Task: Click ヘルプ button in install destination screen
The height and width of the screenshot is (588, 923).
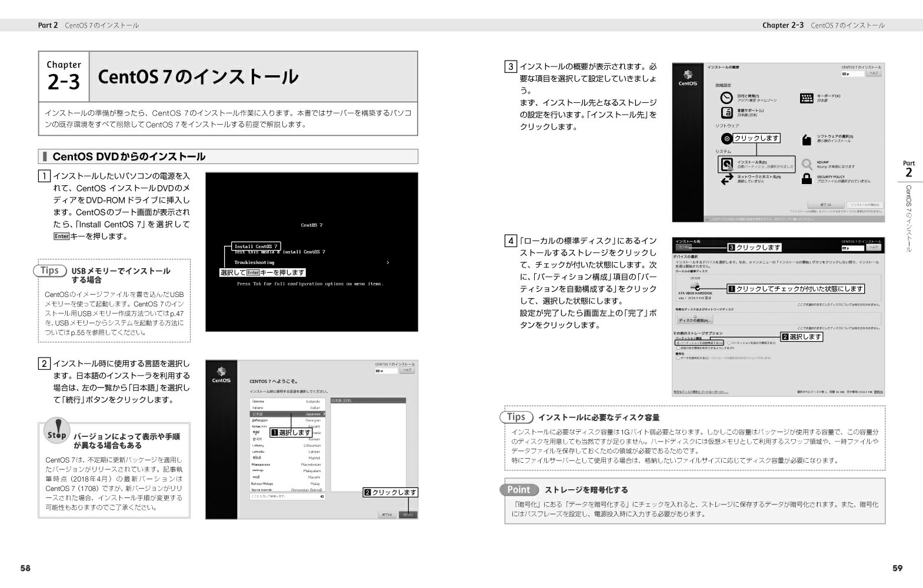Action: click(874, 248)
